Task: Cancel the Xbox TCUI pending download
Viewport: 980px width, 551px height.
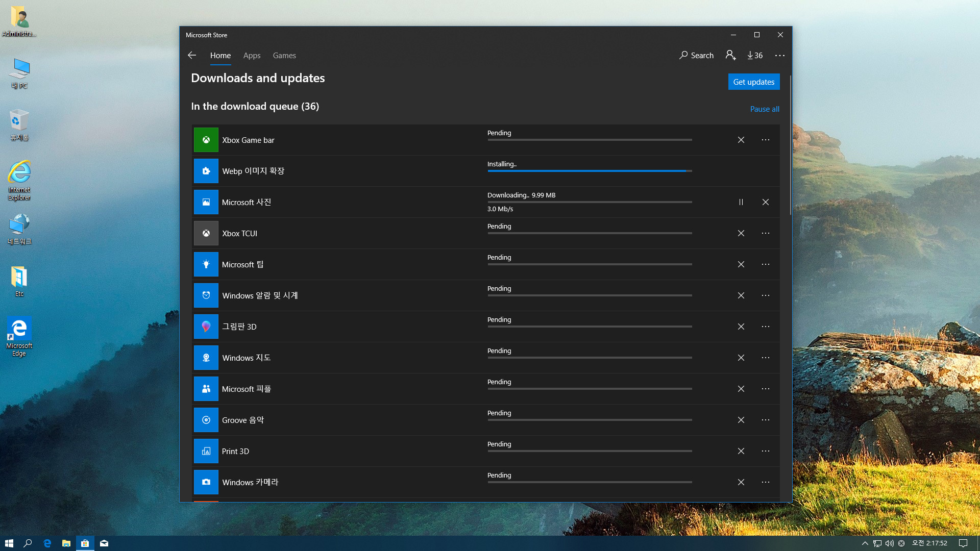Action: tap(741, 233)
